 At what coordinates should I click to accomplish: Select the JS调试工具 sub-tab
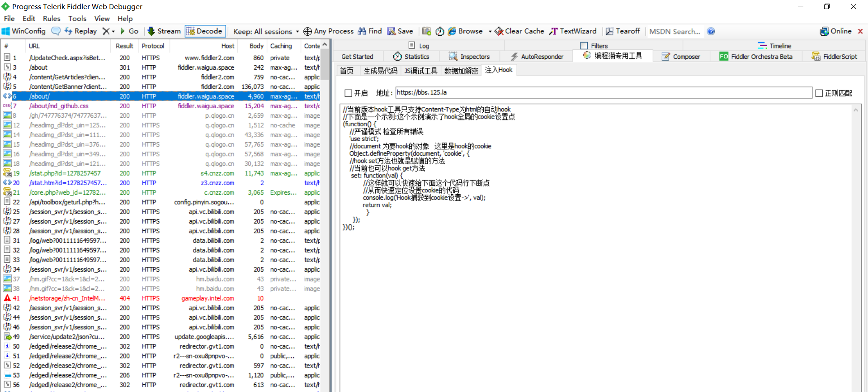coord(421,71)
